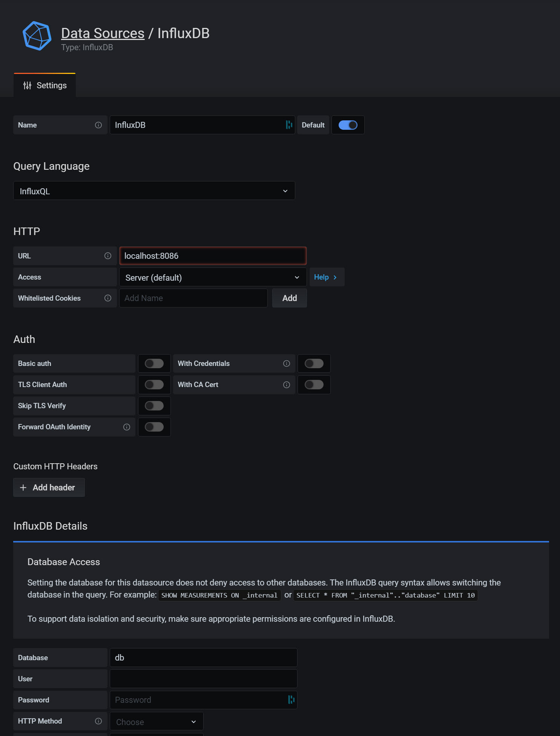Click Add to whitelist a cookie
This screenshot has width=560, height=736.
tap(290, 298)
